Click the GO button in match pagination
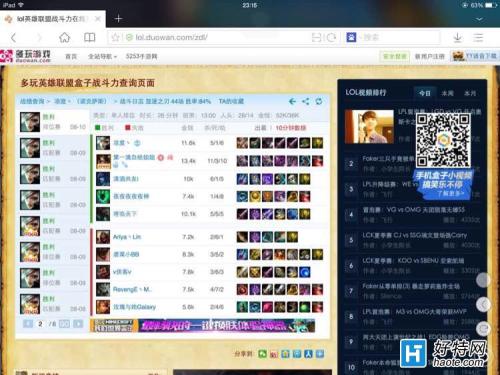The height and width of the screenshot is (375, 500). coord(64,324)
